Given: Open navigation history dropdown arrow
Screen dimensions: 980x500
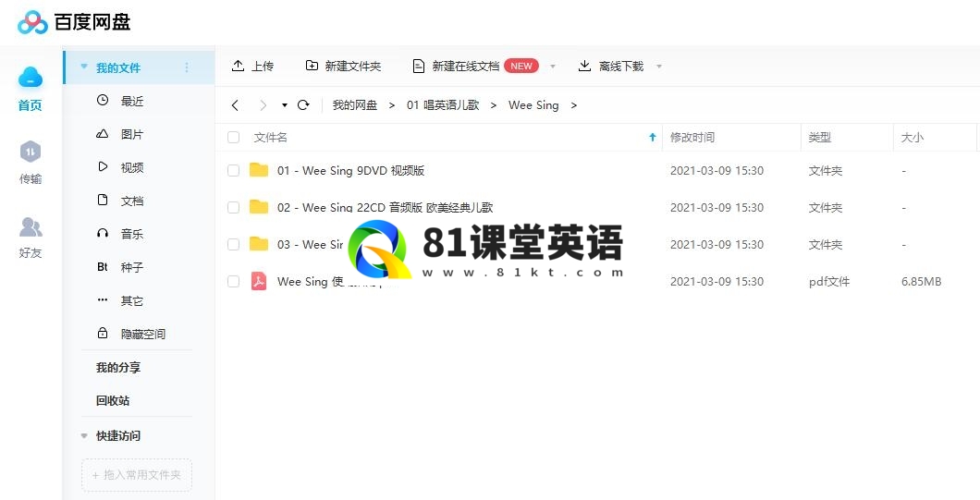Looking at the screenshot, I should click(285, 105).
